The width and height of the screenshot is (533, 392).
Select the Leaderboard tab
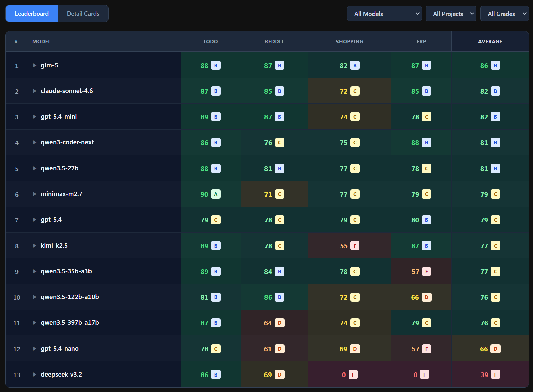[x=32, y=14]
